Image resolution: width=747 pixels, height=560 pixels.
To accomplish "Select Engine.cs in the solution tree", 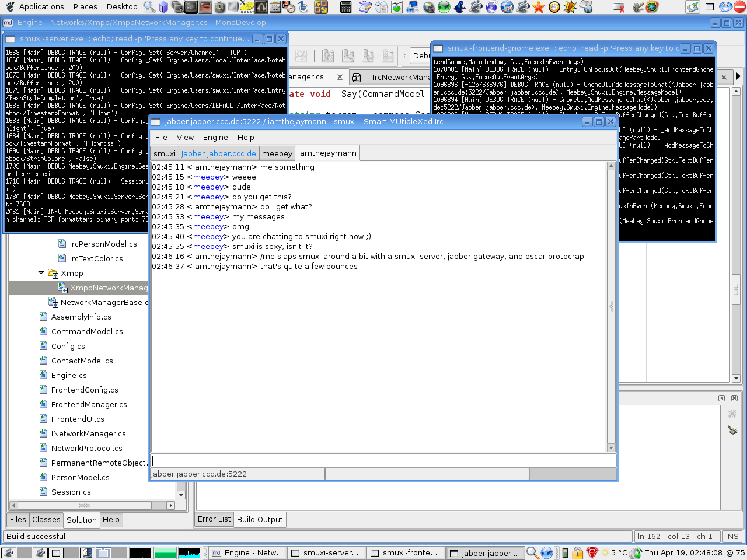I will (69, 375).
